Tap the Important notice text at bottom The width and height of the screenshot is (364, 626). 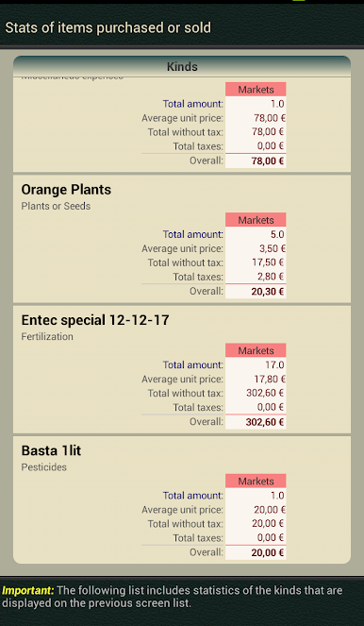173,597
